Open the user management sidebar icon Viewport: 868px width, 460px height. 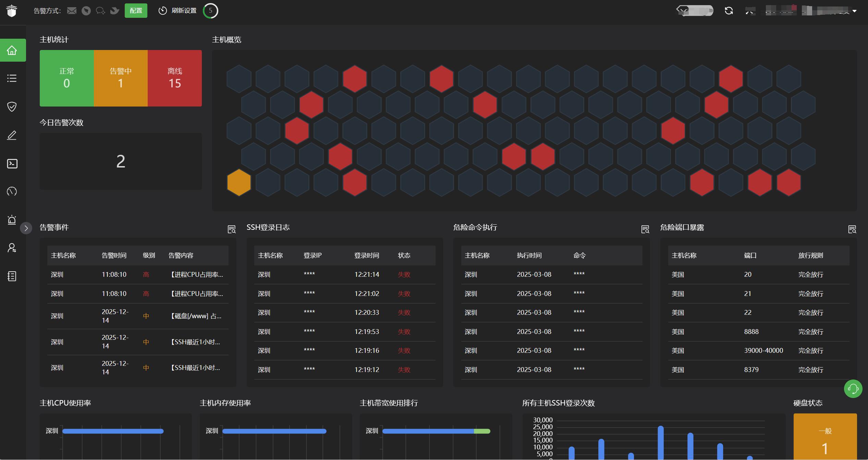point(12,248)
